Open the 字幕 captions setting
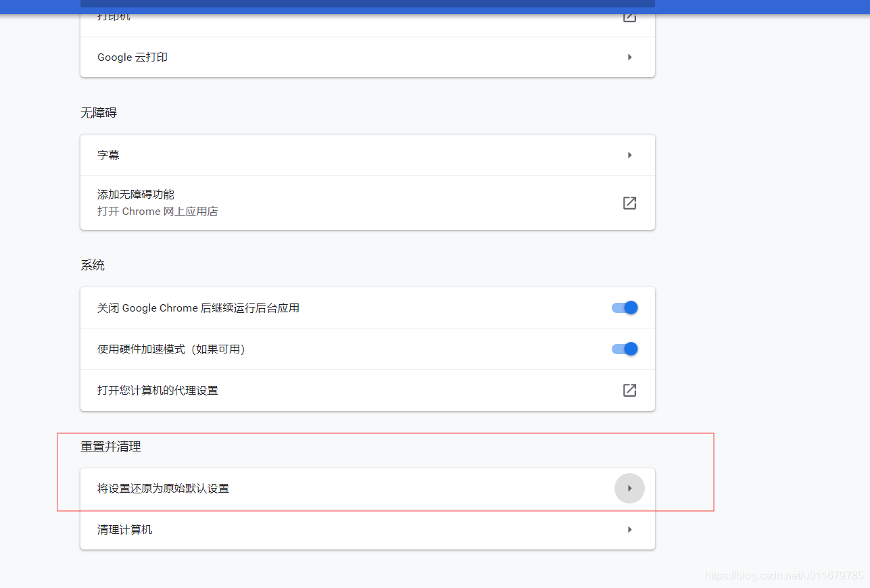This screenshot has width=870, height=588. click(368, 155)
